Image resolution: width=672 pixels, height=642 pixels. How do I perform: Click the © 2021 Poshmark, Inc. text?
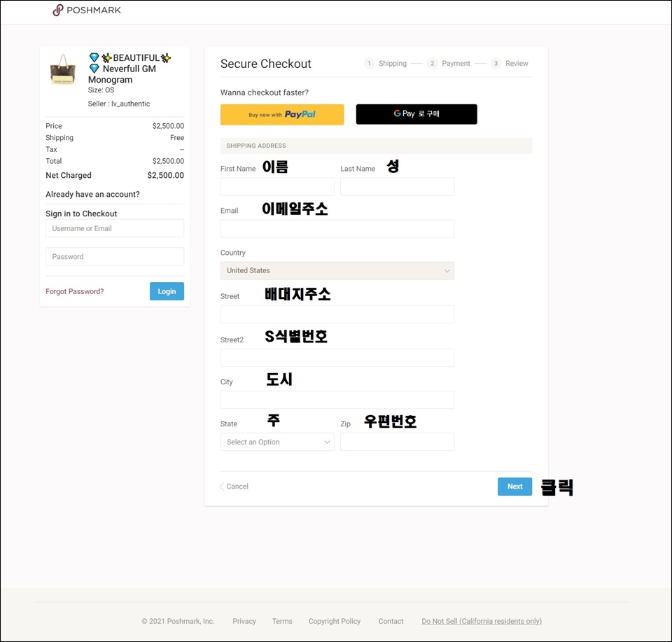178,622
